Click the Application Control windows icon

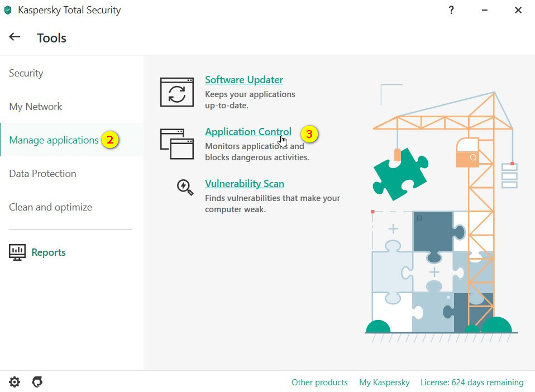tap(177, 144)
